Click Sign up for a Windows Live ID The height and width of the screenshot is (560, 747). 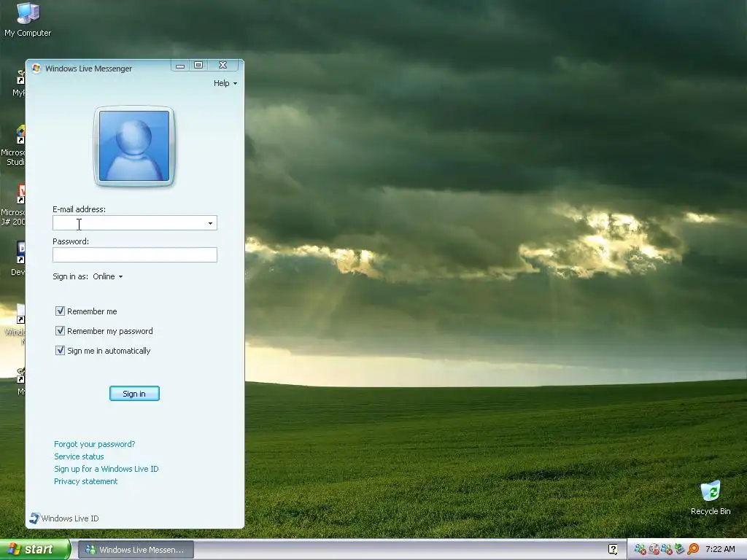(107, 469)
